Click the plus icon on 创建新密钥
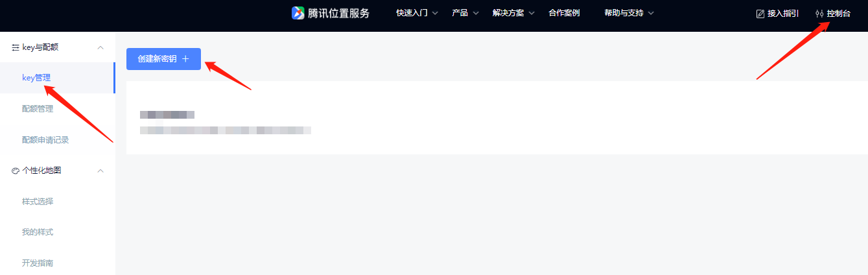This screenshot has height=275, width=868. 185,59
